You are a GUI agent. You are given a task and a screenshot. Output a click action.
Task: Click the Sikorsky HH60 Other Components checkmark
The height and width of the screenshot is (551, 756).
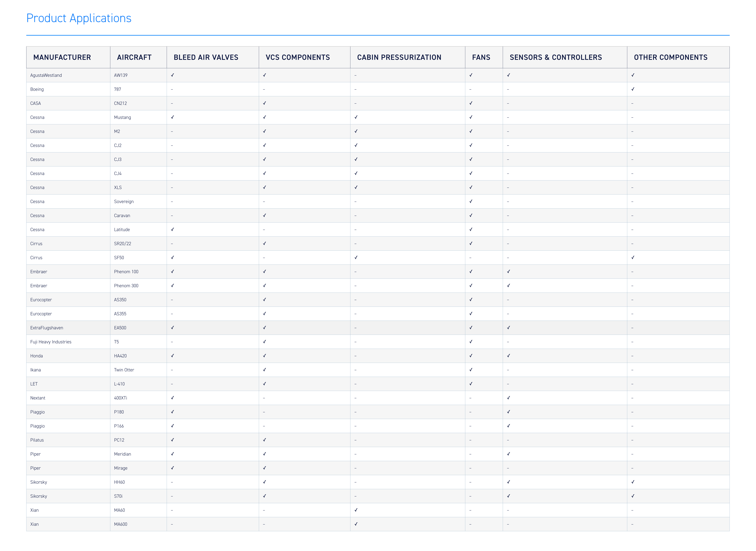tap(633, 482)
